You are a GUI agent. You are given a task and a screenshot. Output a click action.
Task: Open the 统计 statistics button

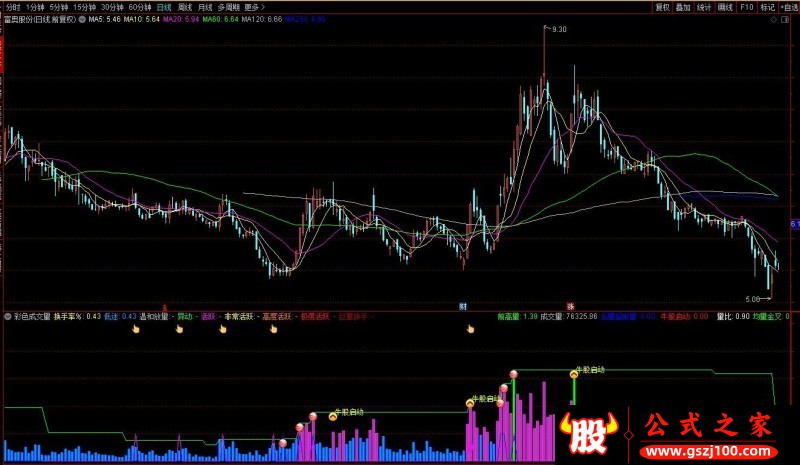point(704,7)
